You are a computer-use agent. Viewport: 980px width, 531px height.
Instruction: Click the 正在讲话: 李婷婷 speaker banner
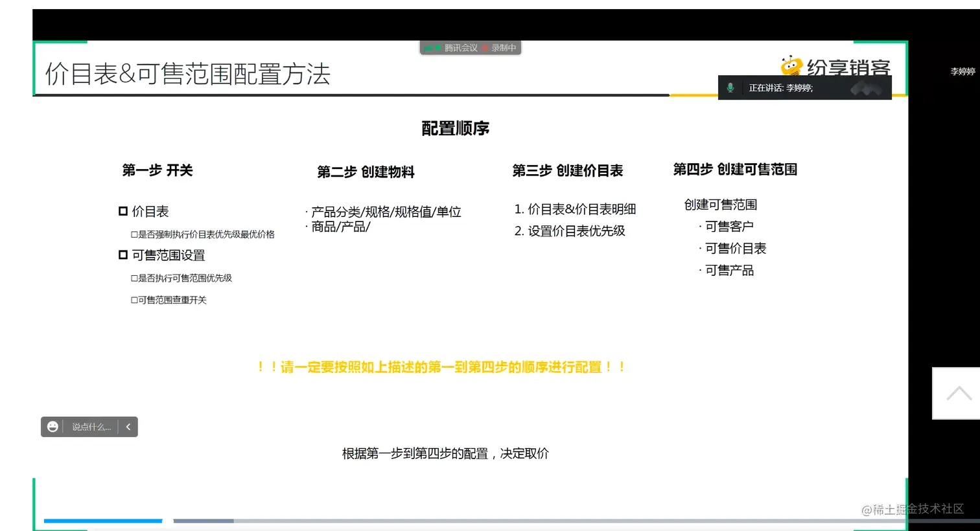pos(804,87)
